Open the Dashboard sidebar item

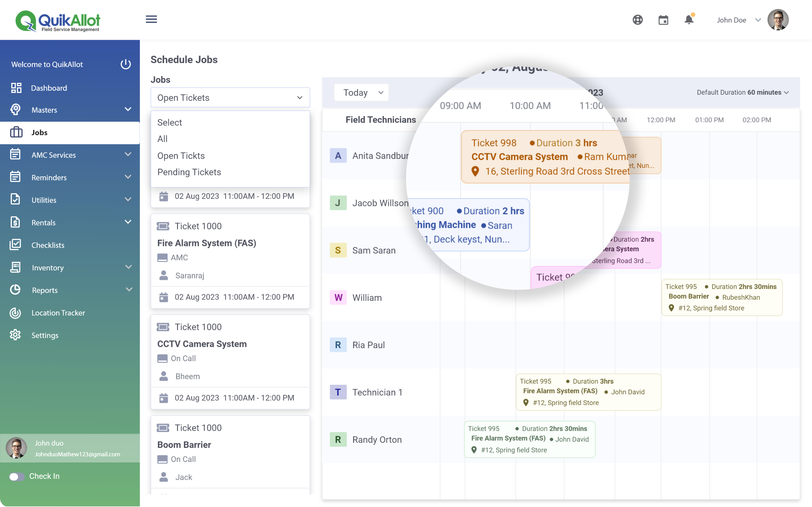click(x=49, y=88)
